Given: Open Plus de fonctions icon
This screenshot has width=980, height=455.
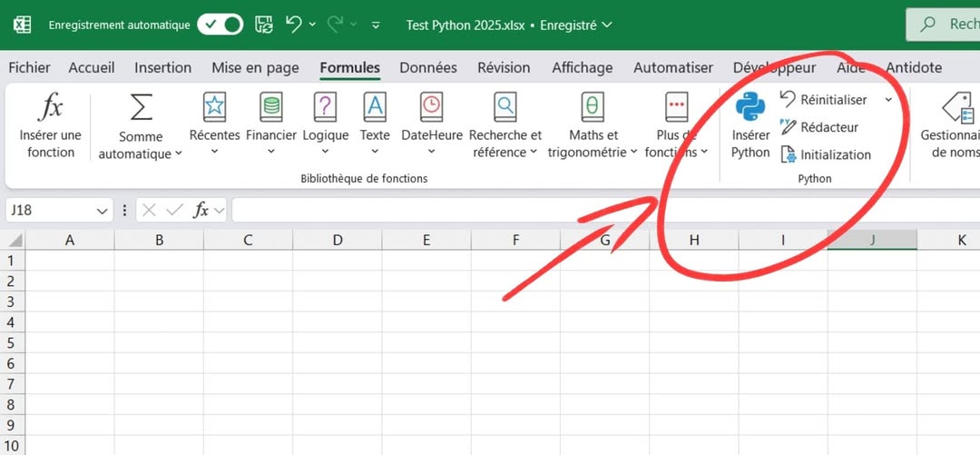Looking at the screenshot, I should pos(677,107).
